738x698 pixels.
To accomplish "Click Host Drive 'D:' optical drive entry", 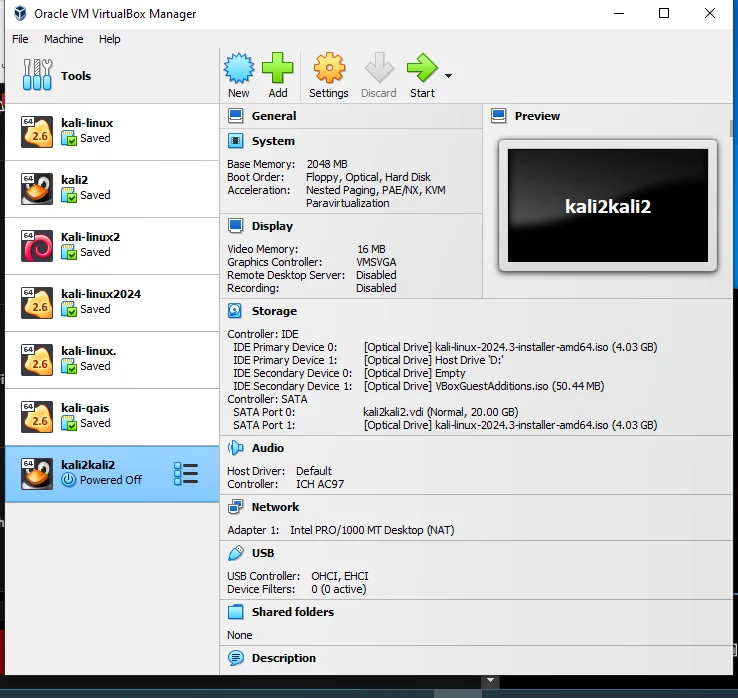I will coord(433,360).
